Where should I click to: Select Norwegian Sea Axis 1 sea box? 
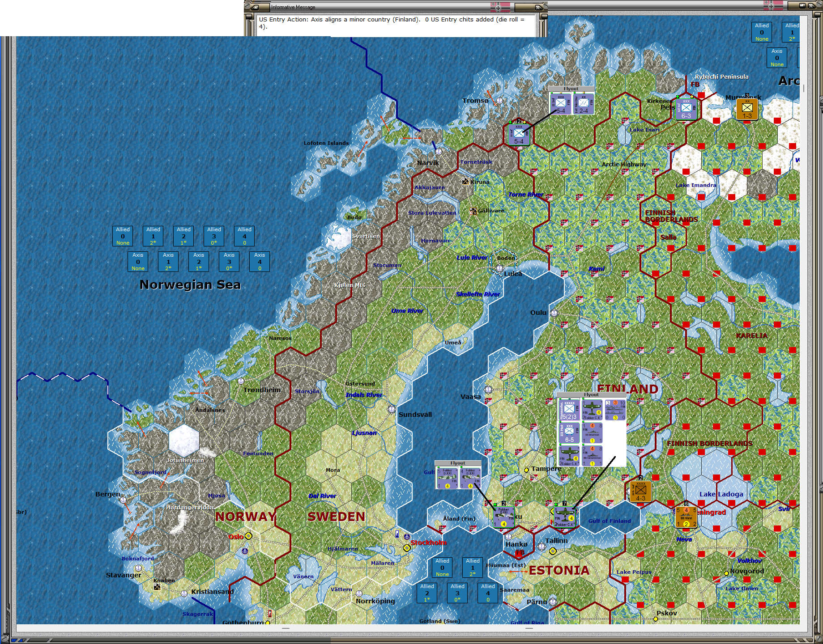[x=168, y=261]
